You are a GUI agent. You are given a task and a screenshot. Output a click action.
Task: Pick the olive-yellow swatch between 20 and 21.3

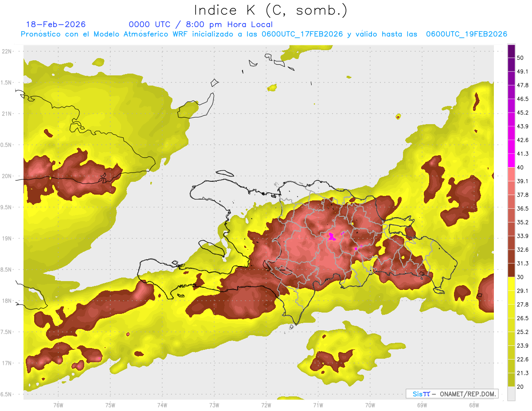coord(511,380)
